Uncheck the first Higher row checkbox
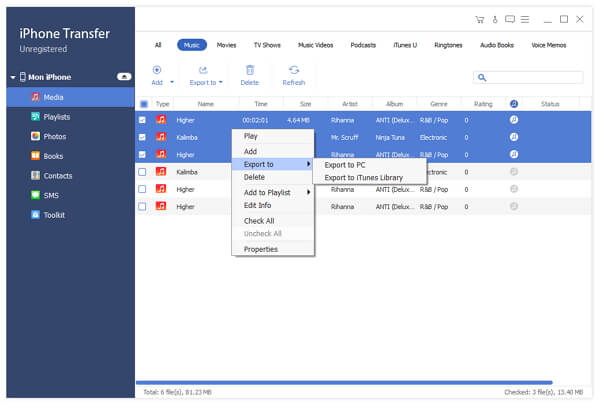The width and height of the screenshot is (600, 406). (142, 120)
